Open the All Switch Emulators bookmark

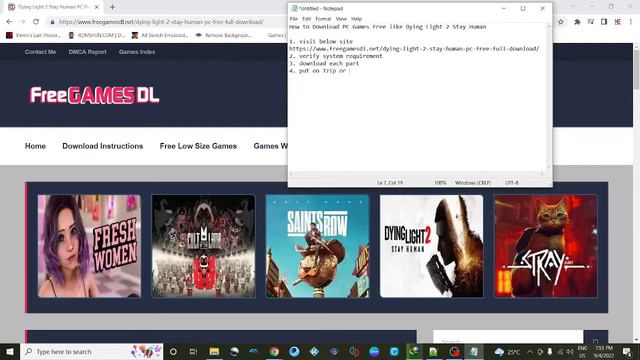(x=160, y=35)
